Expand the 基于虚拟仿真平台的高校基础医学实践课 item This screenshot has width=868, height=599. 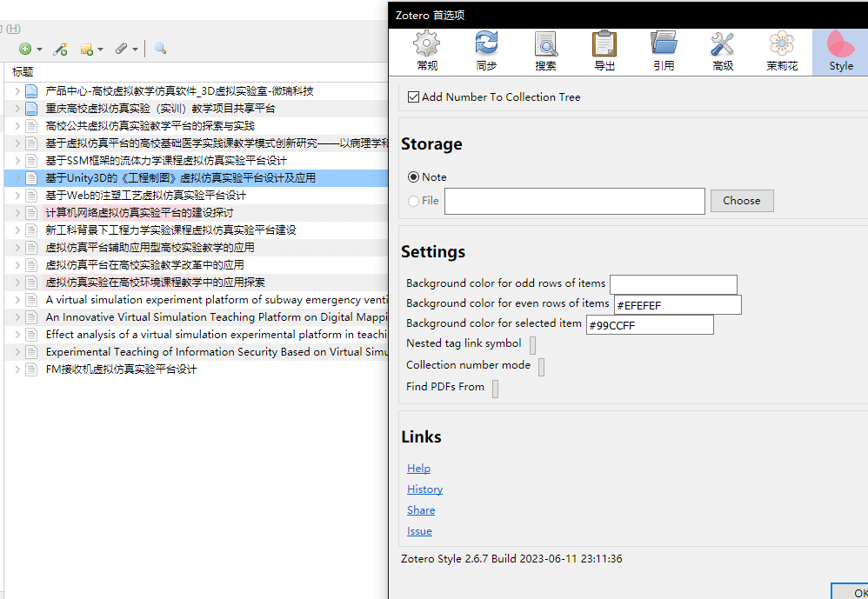[17, 143]
